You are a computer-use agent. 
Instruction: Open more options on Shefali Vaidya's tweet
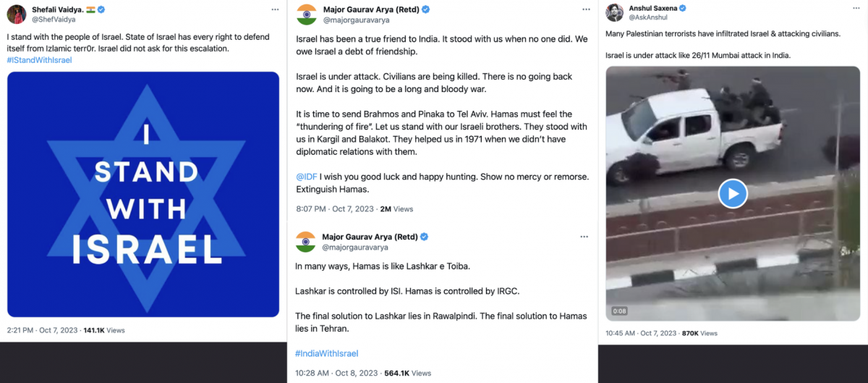pyautogui.click(x=275, y=9)
